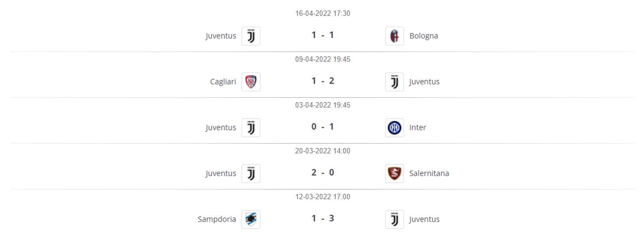Screen dimensions: 644x234
Task: Click Juventus logo in the Inter match row
Action: pos(251,128)
